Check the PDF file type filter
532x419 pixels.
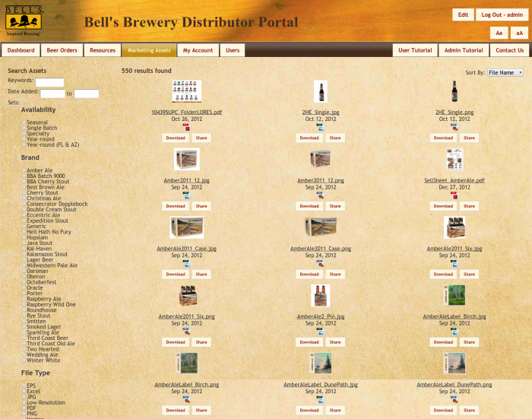pos(24,408)
